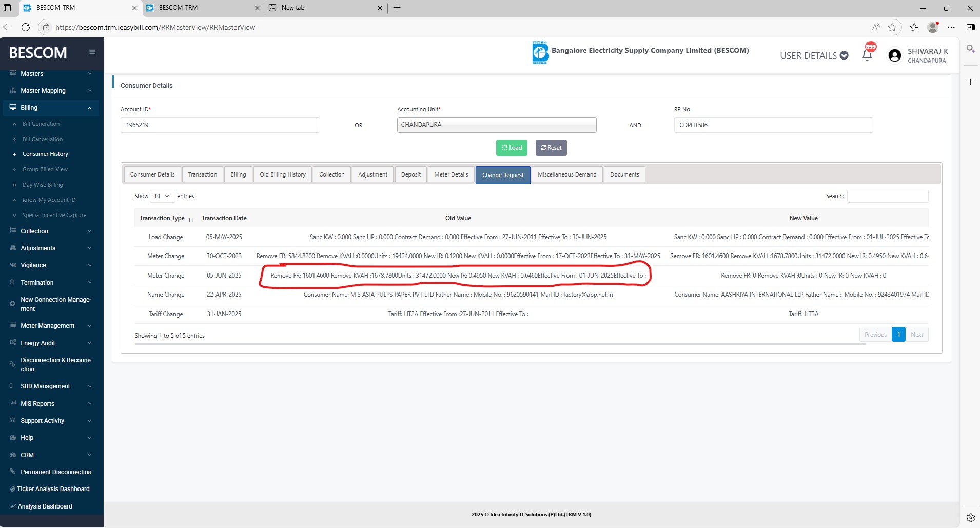Open the browser Read aloud icon
This screenshot has width=980, height=528.
876,27
